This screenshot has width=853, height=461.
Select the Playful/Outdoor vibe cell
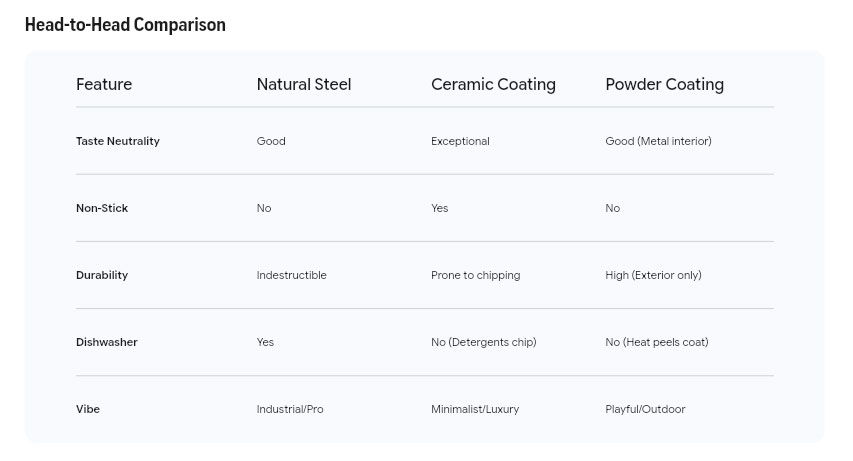point(645,409)
